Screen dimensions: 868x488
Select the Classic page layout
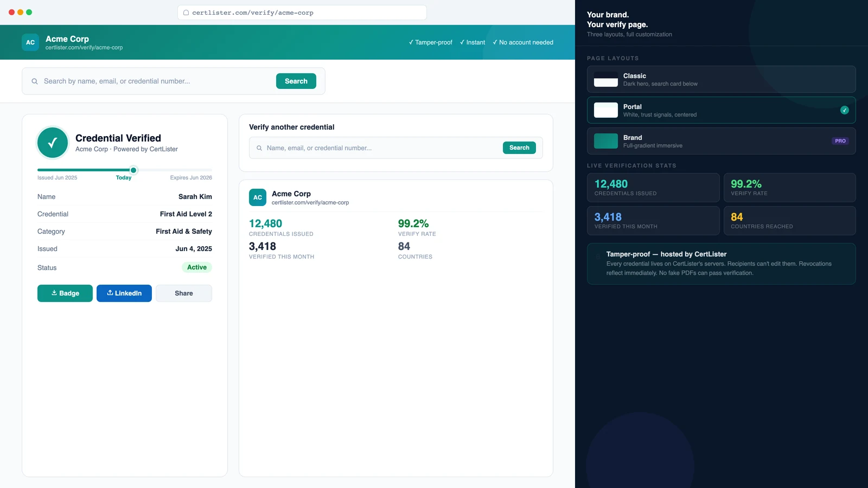pos(722,79)
